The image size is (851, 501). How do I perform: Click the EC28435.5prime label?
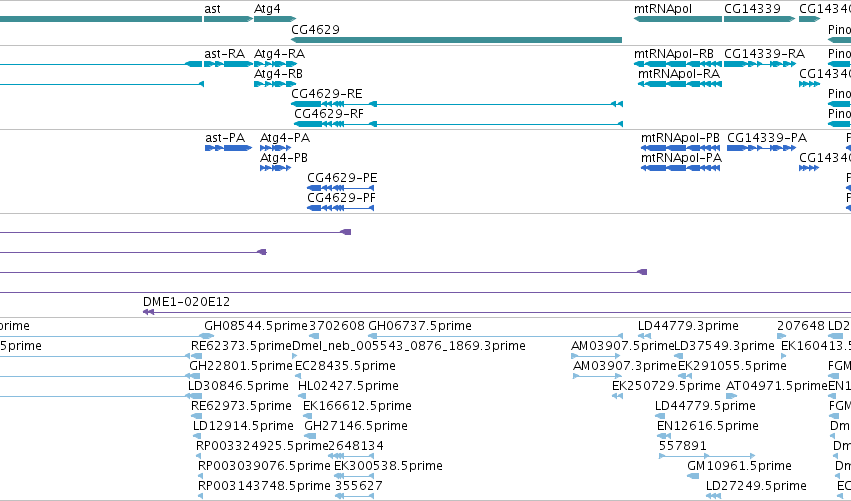tap(345, 366)
